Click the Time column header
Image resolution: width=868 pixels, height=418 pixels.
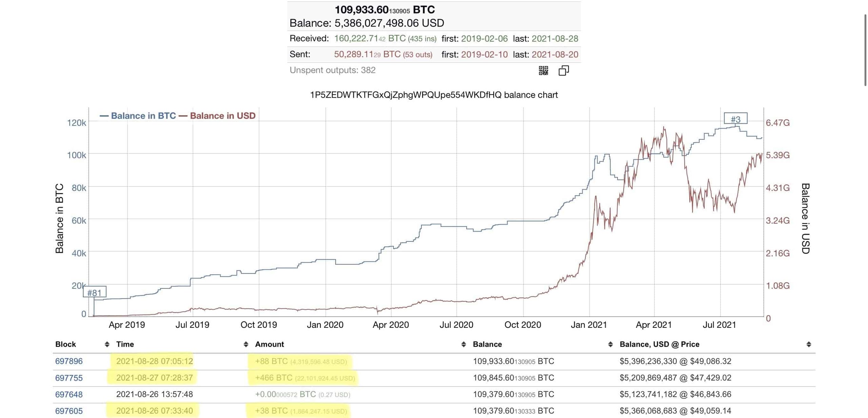(125, 344)
